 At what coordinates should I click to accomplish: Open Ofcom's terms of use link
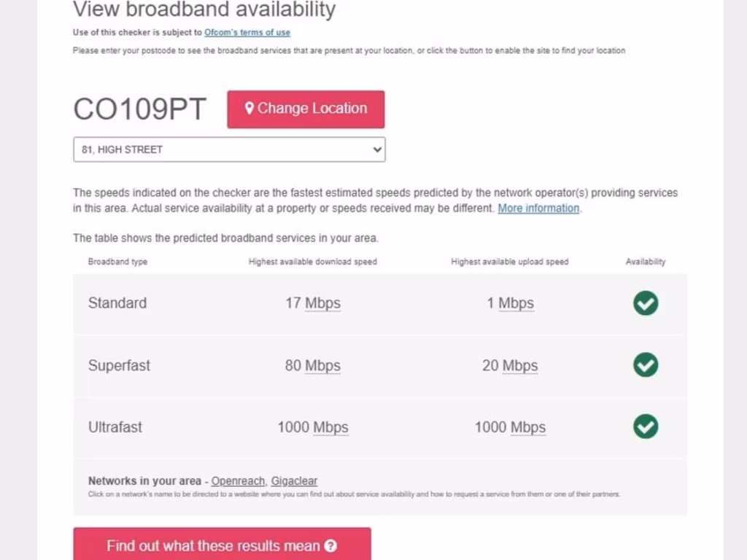click(247, 32)
